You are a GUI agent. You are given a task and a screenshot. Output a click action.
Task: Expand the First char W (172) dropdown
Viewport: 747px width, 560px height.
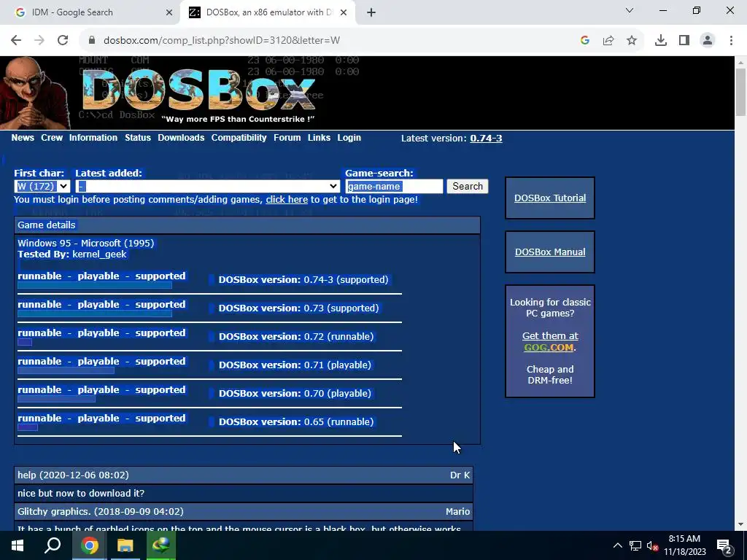click(x=42, y=186)
